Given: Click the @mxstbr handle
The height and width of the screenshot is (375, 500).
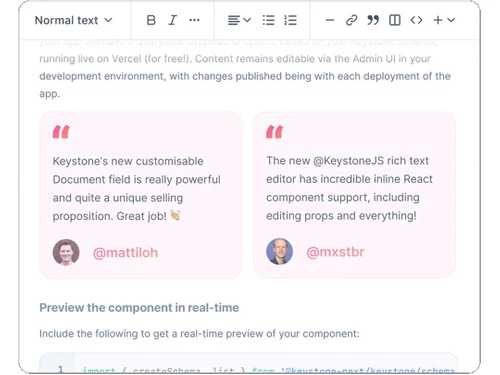Looking at the screenshot, I should tap(335, 252).
